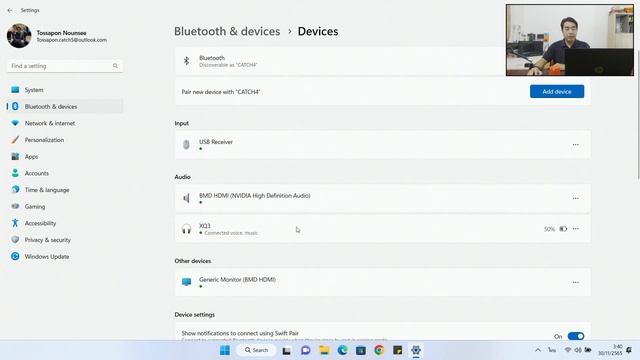Open Network & internet settings
This screenshot has width=640, height=360.
(x=65, y=123)
